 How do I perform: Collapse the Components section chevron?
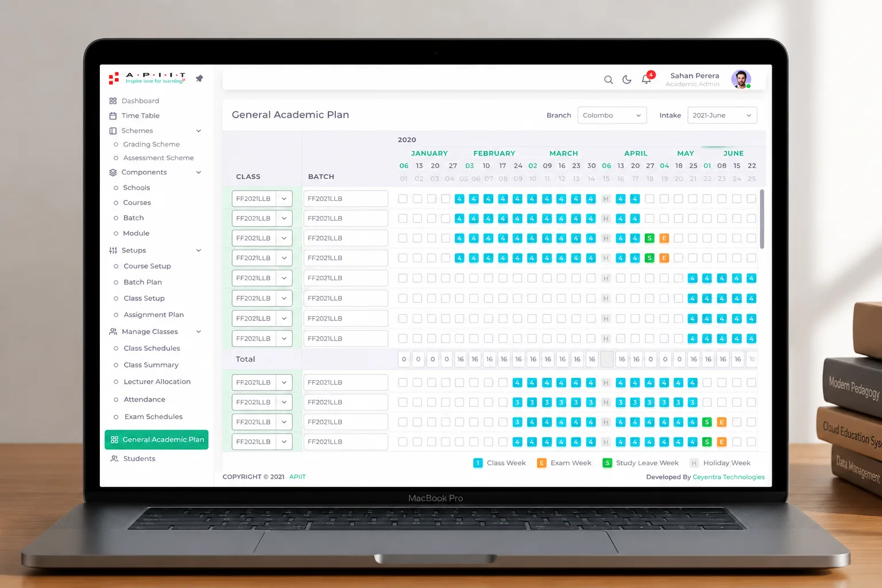click(x=199, y=172)
